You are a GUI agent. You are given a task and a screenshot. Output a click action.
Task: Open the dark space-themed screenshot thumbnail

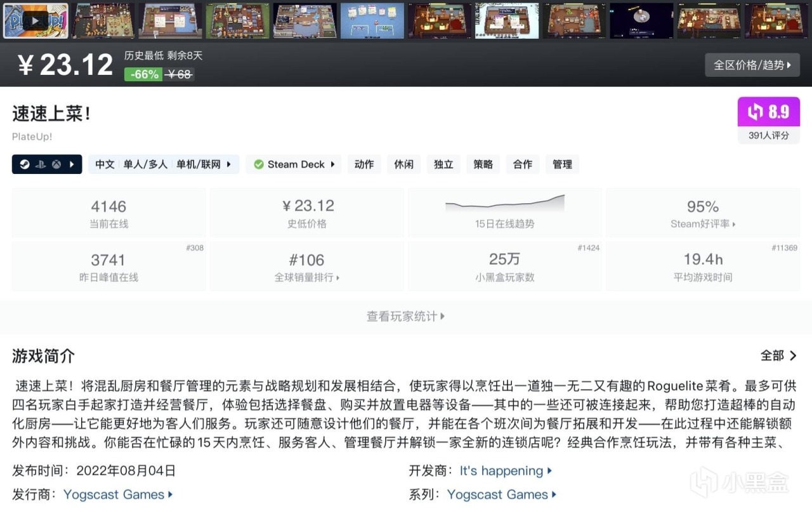pos(641,20)
